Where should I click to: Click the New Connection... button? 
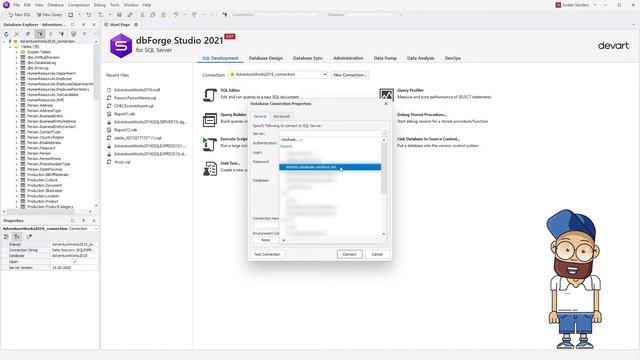(x=350, y=75)
